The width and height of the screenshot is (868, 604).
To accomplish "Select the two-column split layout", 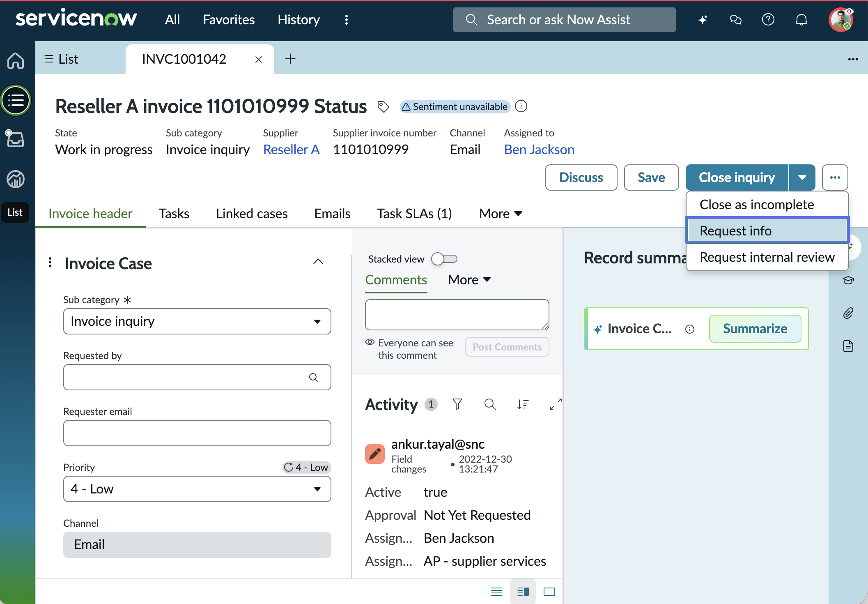I will click(523, 592).
